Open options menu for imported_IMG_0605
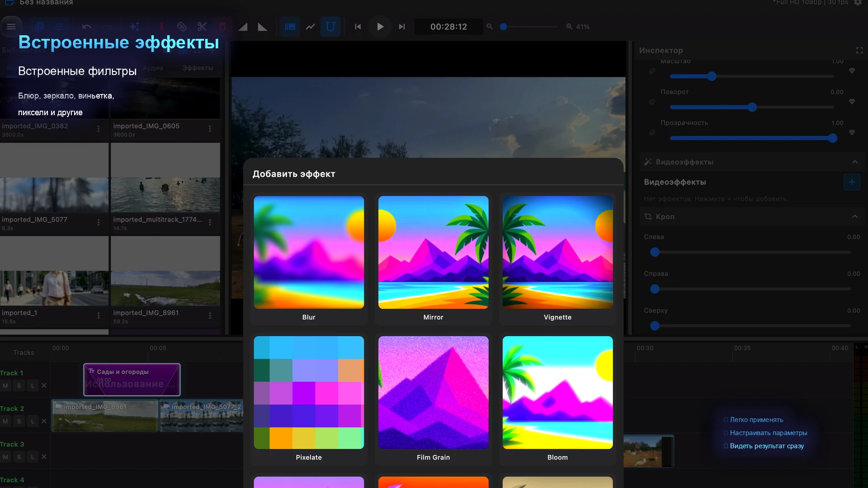Viewport: 868px width, 488px height. (x=210, y=129)
